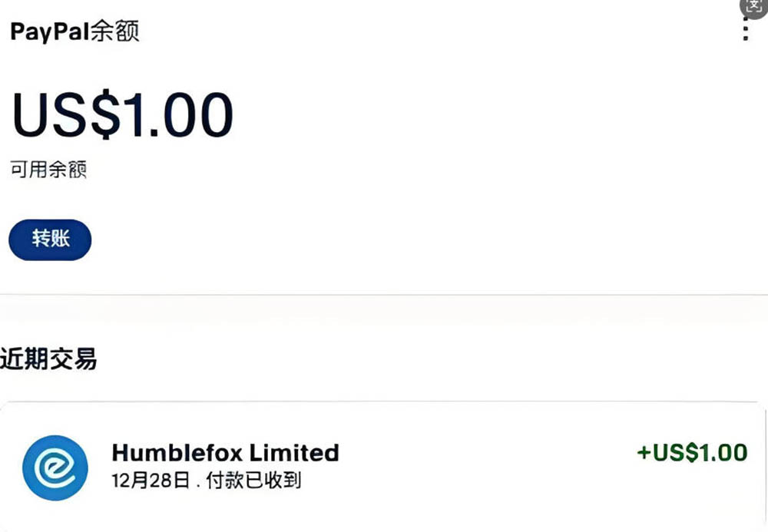Click the blue Humblefox Limited logo
The width and height of the screenshot is (768, 532).
(55, 467)
